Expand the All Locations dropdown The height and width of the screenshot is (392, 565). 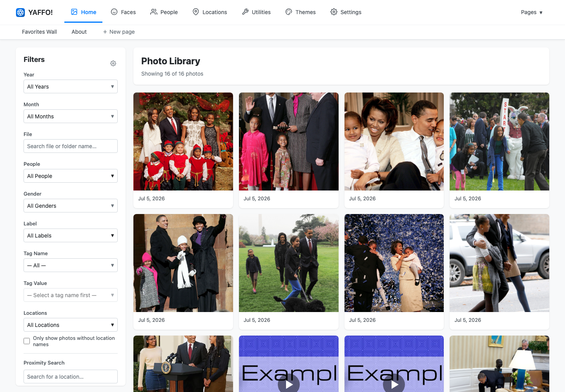tap(71, 325)
